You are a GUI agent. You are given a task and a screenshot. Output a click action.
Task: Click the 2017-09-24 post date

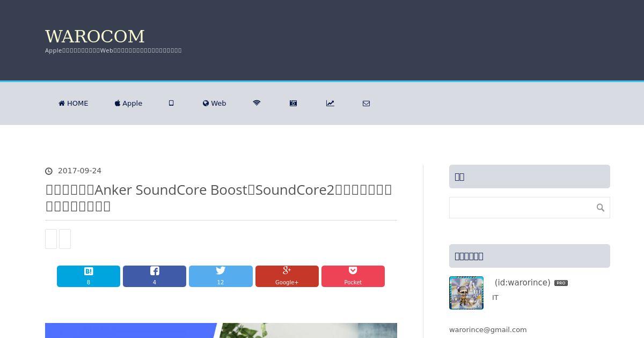point(79,171)
